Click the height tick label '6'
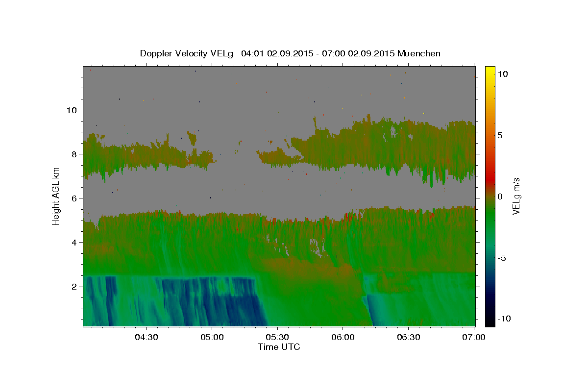The width and height of the screenshot is (588, 392). (x=74, y=198)
